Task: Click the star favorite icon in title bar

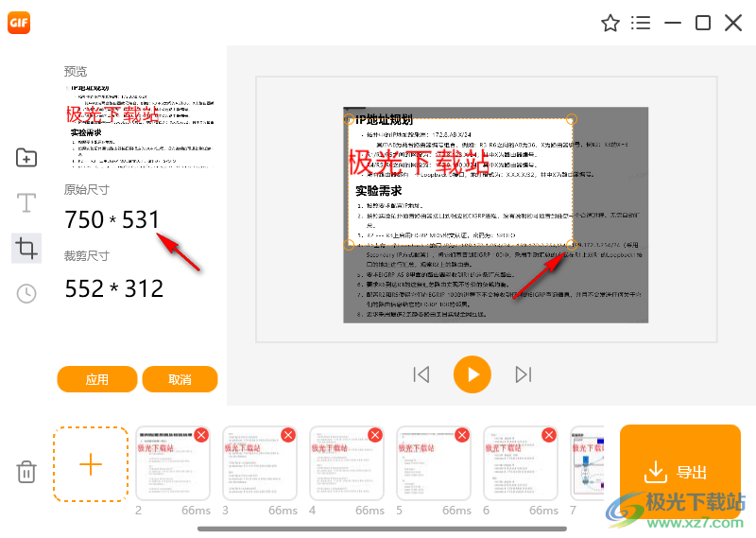Action: click(x=610, y=23)
